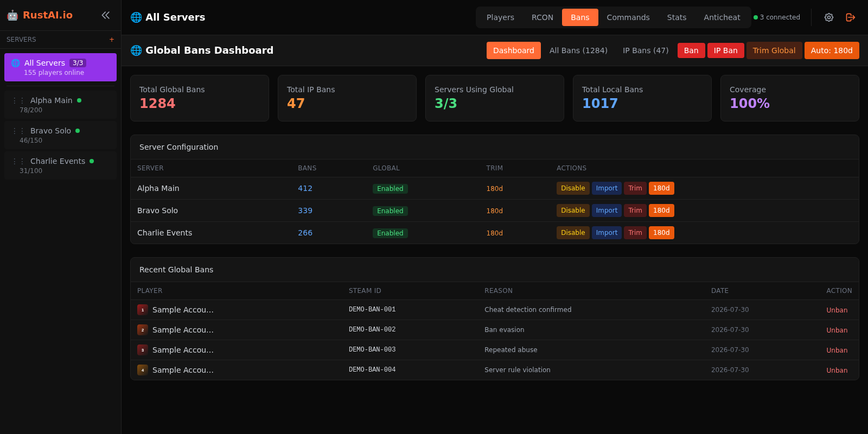Click the Dashboard view button
Image resolution: width=868 pixels, height=434 pixels.
[514, 50]
